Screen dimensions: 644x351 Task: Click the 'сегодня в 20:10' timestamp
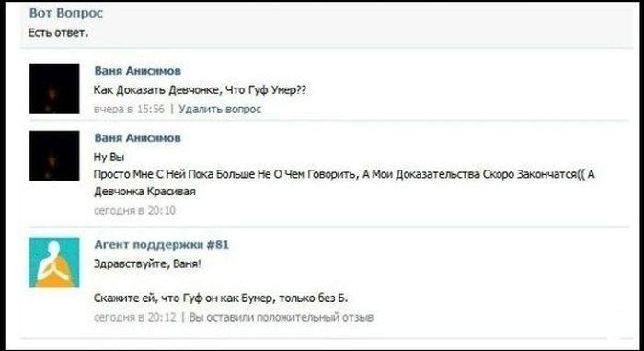click(x=134, y=210)
